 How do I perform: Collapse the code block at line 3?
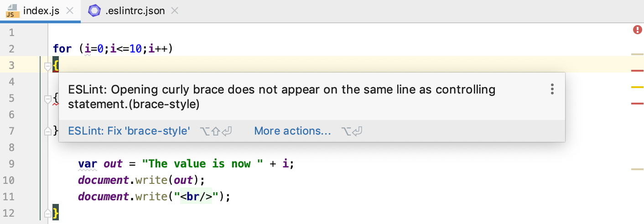(47, 67)
